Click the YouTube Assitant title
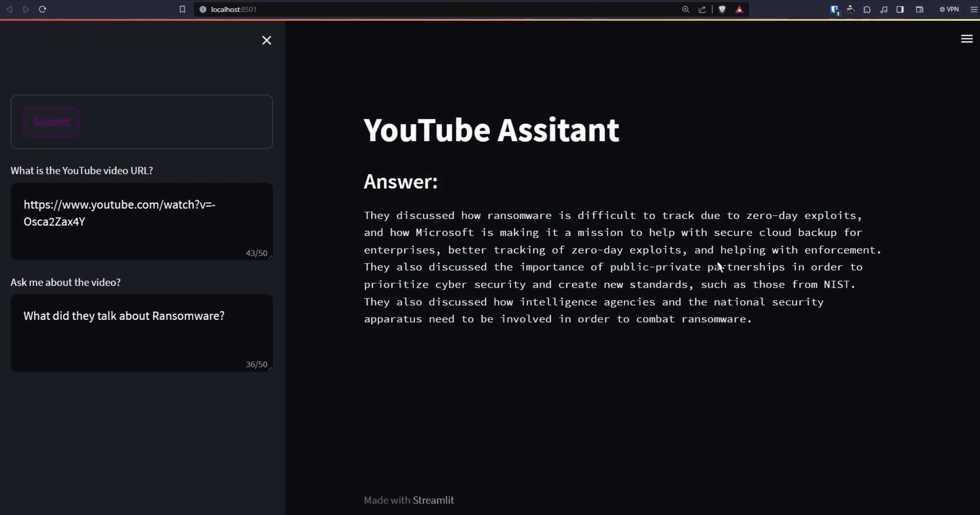 [x=492, y=130]
